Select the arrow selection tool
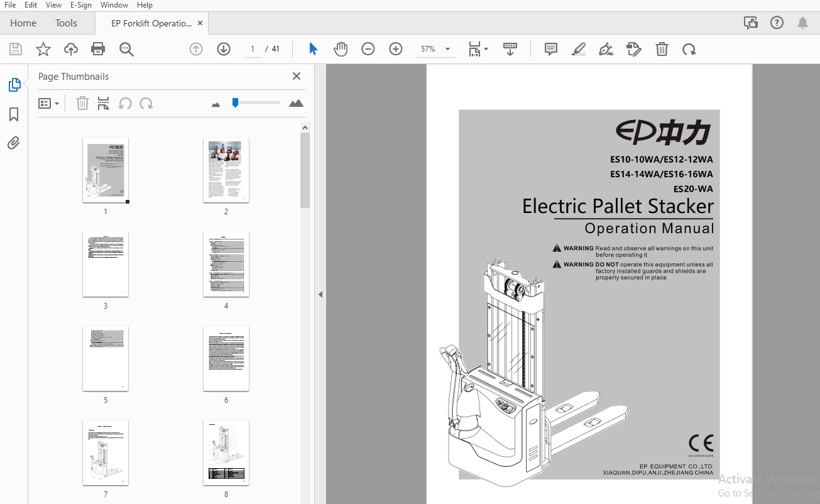This screenshot has height=504, width=820. [x=313, y=49]
